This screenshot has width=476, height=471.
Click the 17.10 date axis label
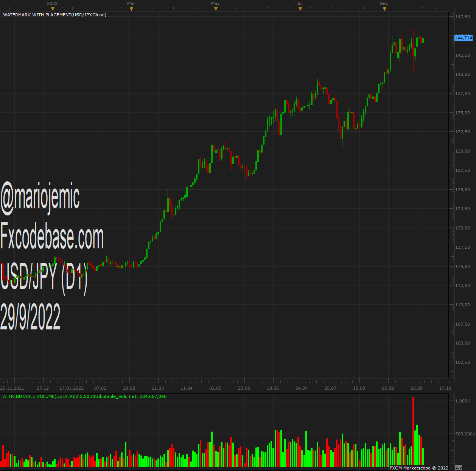445,388
